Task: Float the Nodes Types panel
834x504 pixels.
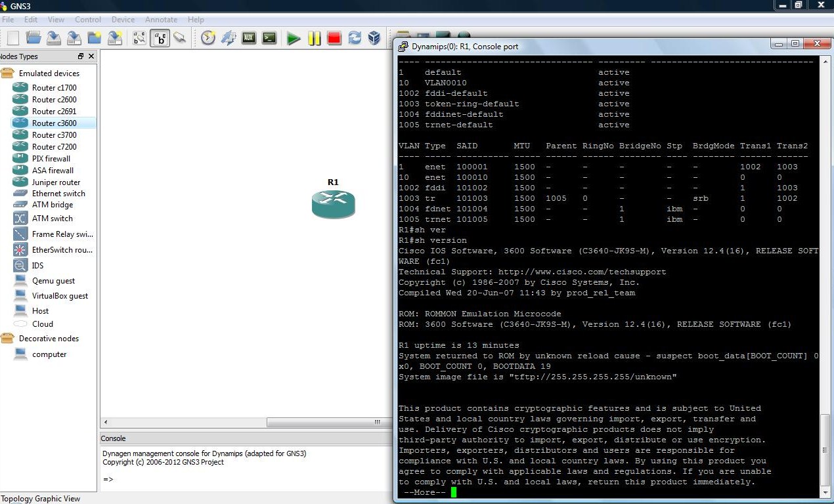Action: 81,56
